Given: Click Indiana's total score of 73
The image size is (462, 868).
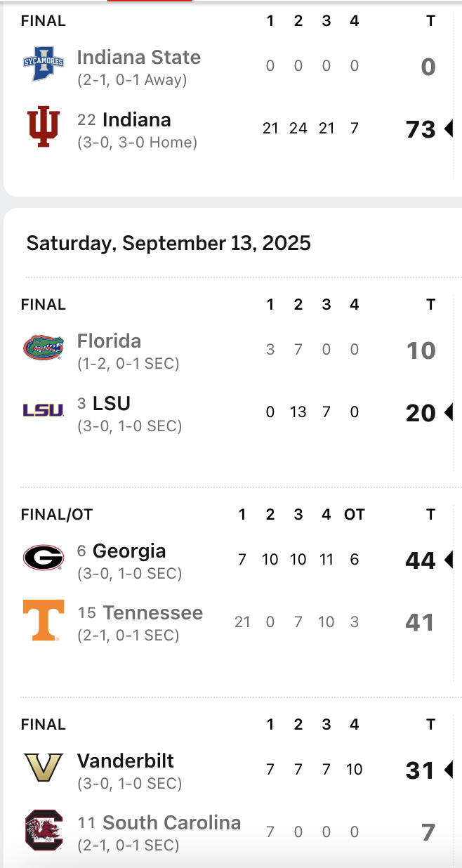Looking at the screenshot, I should (x=421, y=129).
